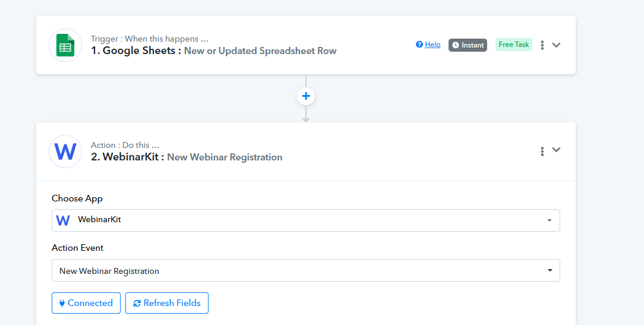
Task: Open the Action Event dropdown arrow
Action: [x=550, y=270]
